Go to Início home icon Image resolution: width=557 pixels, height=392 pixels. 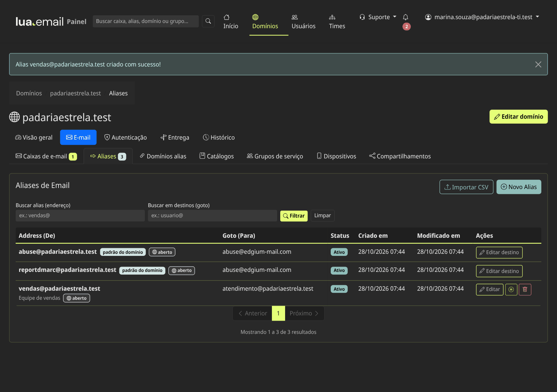click(x=227, y=17)
